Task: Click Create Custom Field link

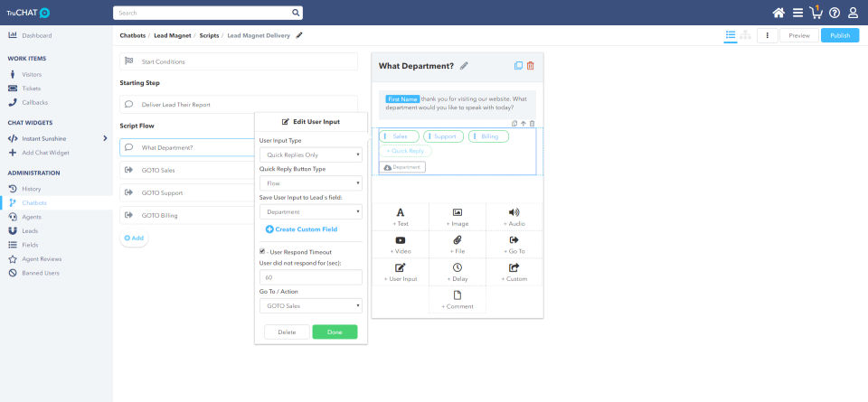Action: point(301,229)
